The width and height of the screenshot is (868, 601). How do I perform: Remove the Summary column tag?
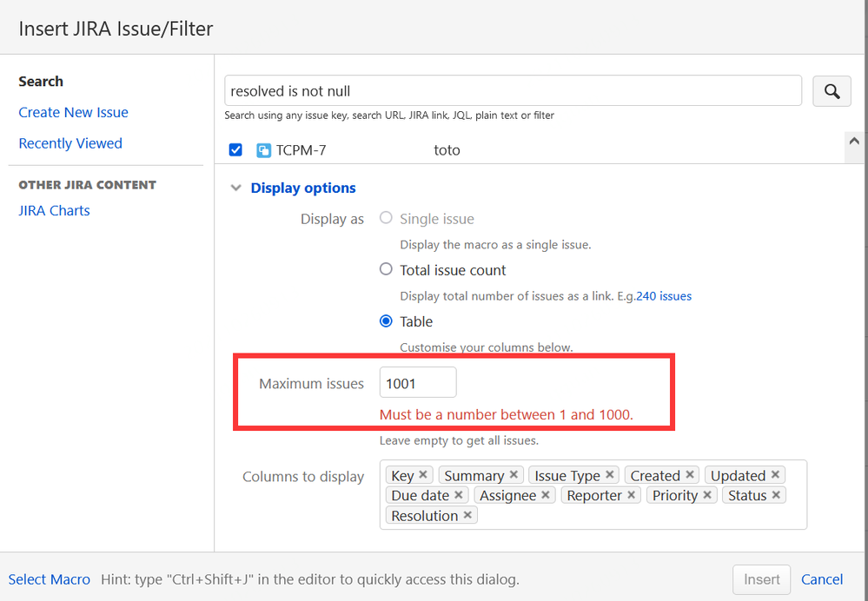click(x=514, y=474)
